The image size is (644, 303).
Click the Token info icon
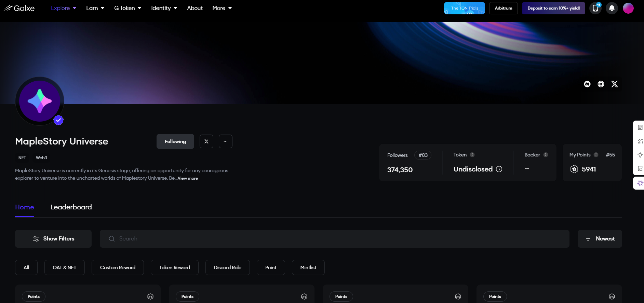point(472,155)
